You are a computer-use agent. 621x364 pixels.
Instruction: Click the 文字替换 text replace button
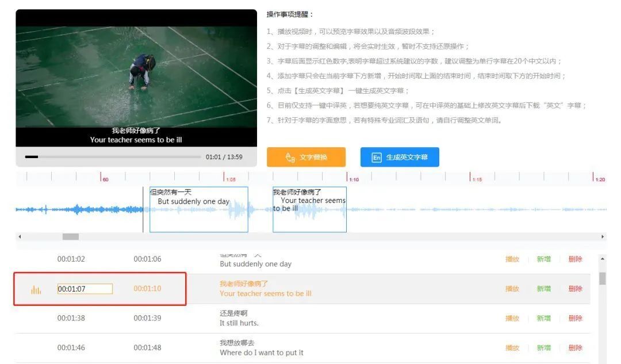306,157
